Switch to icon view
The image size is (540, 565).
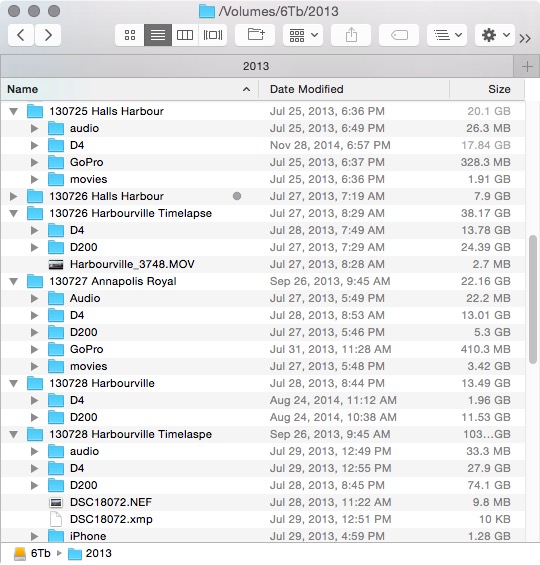[130, 35]
